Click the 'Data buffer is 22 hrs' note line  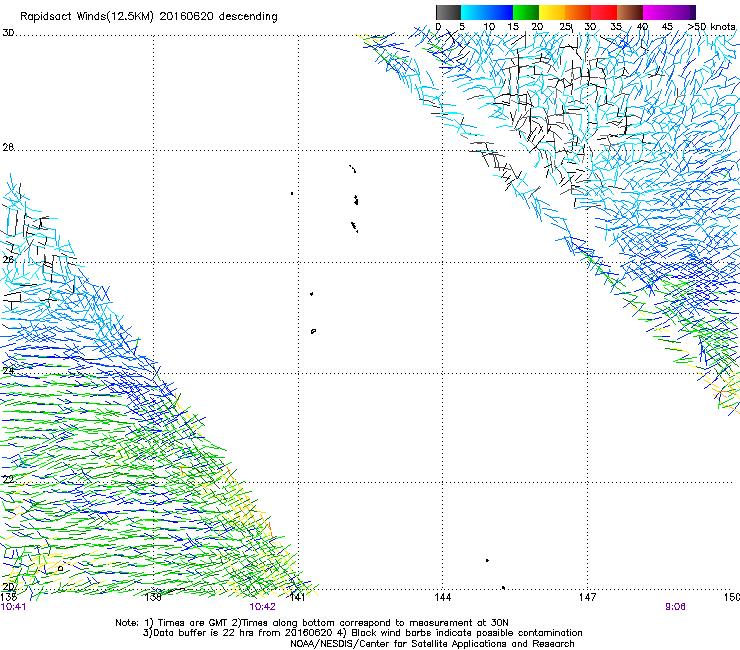pos(362,633)
